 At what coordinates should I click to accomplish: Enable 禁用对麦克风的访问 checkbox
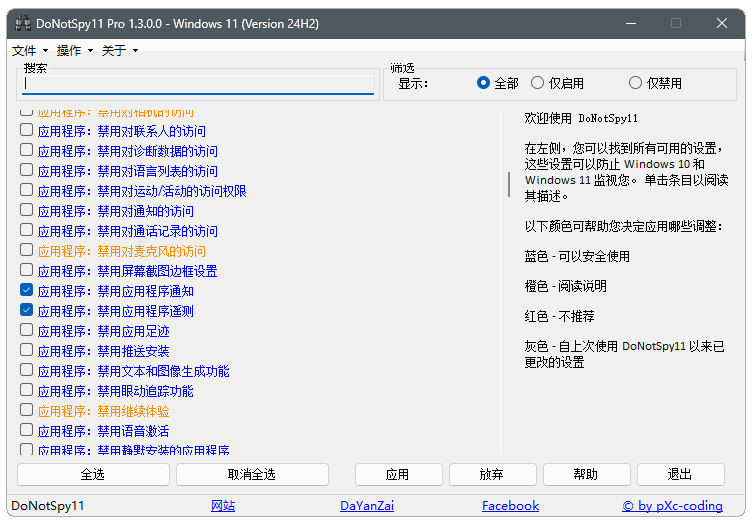pyautogui.click(x=27, y=251)
